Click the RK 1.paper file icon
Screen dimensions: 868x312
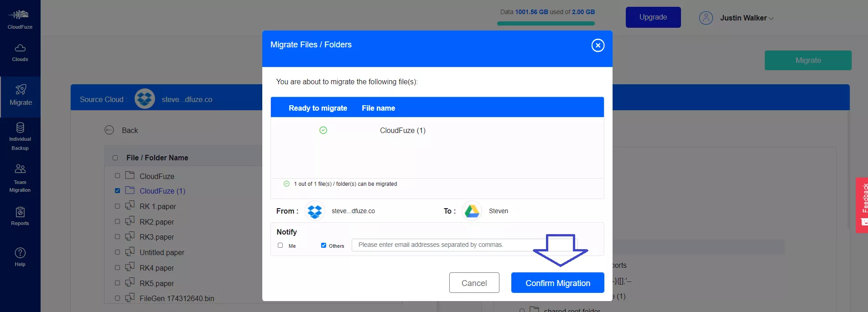coord(130,205)
